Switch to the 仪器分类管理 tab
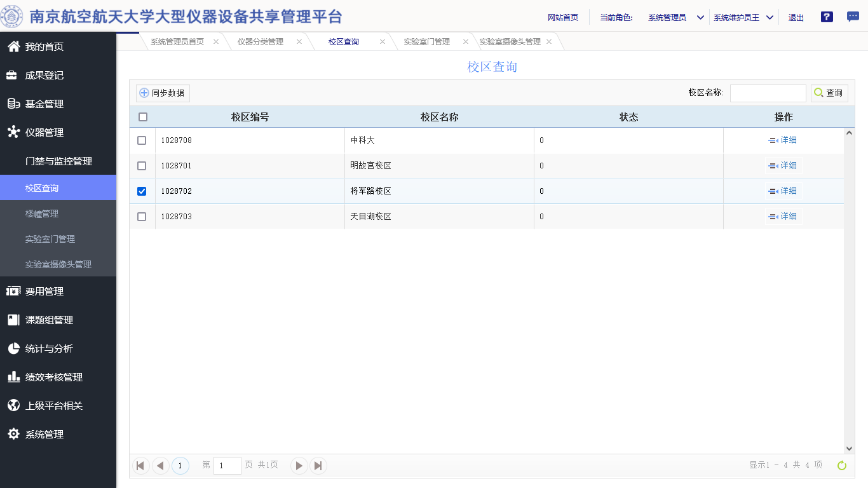 (261, 41)
